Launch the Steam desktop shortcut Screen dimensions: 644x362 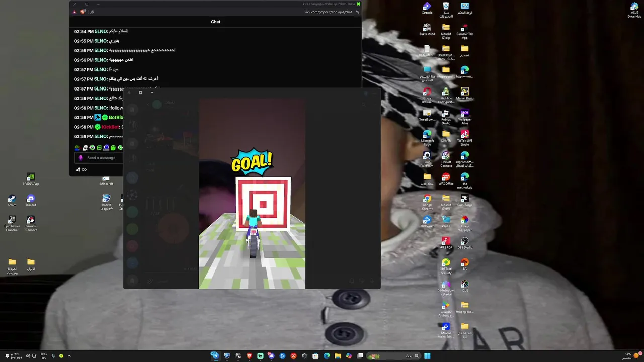click(x=12, y=201)
